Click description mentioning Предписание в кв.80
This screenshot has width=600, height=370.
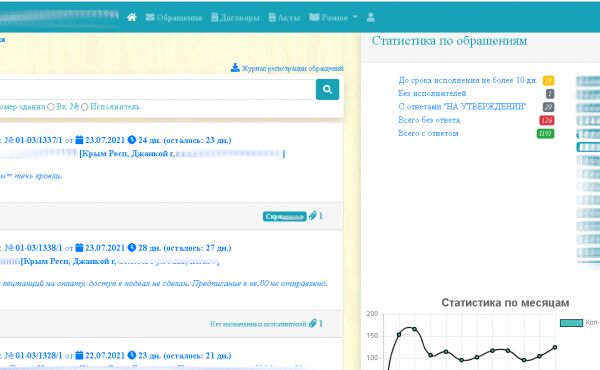tap(164, 284)
